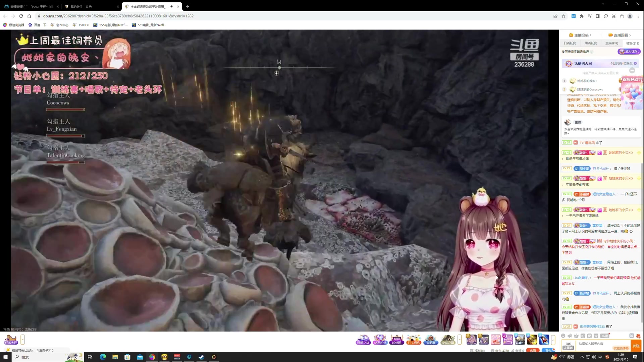644x362 pixels.
Task: Expand the activity icons list arrow
Action: tap(460, 340)
